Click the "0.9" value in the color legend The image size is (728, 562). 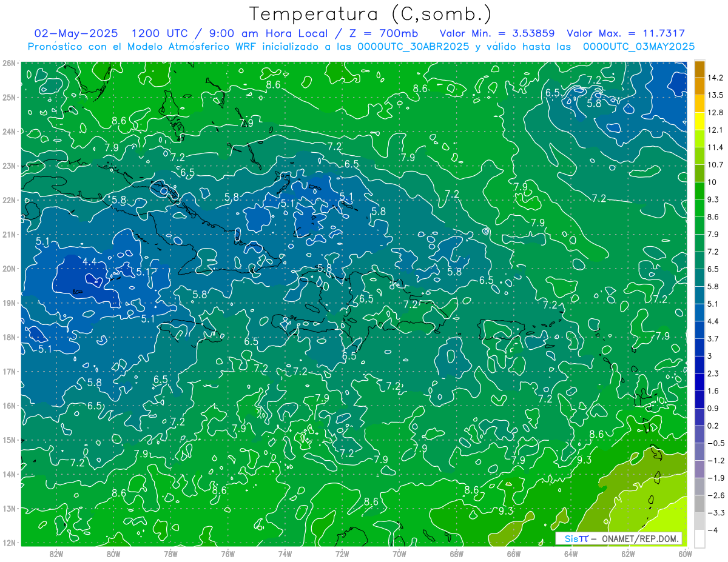pos(713,408)
